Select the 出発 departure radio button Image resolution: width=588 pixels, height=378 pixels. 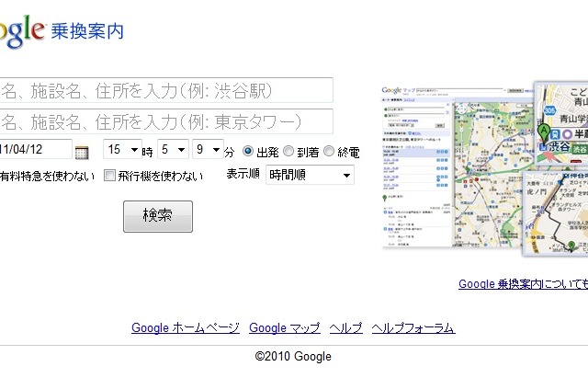[x=248, y=151]
